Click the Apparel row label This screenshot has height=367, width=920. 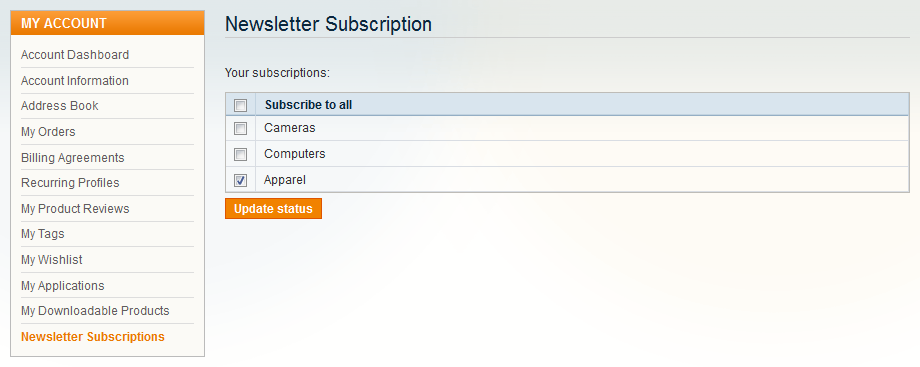point(285,180)
